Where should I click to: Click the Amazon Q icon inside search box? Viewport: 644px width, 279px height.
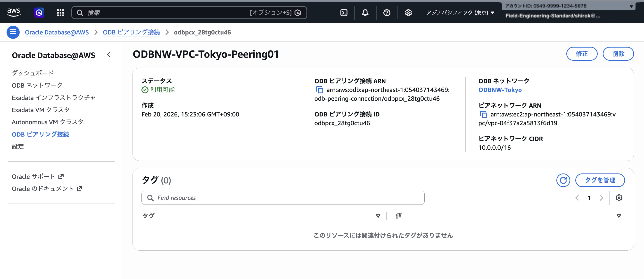(297, 13)
